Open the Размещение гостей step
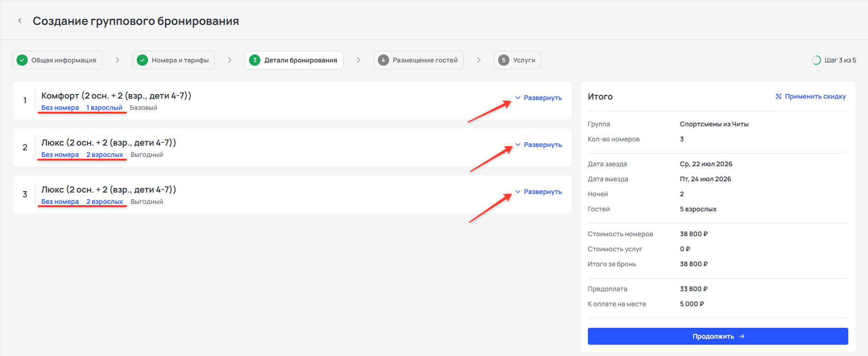 [419, 60]
